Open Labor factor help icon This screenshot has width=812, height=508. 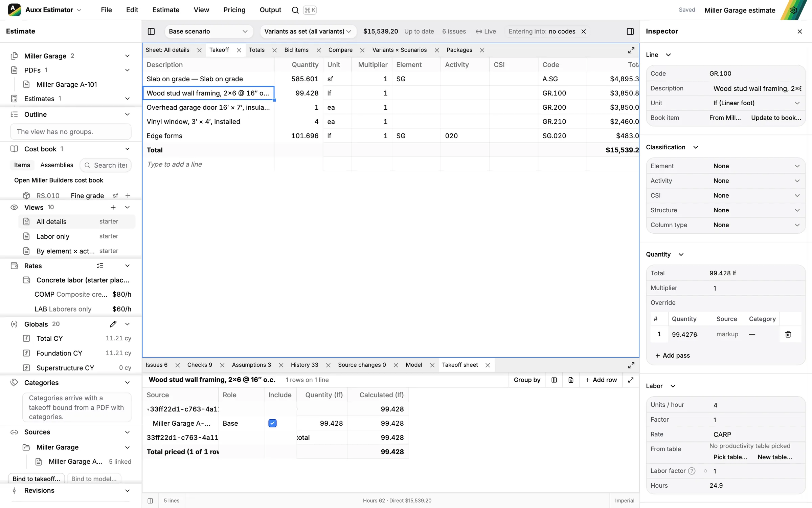tap(692, 471)
